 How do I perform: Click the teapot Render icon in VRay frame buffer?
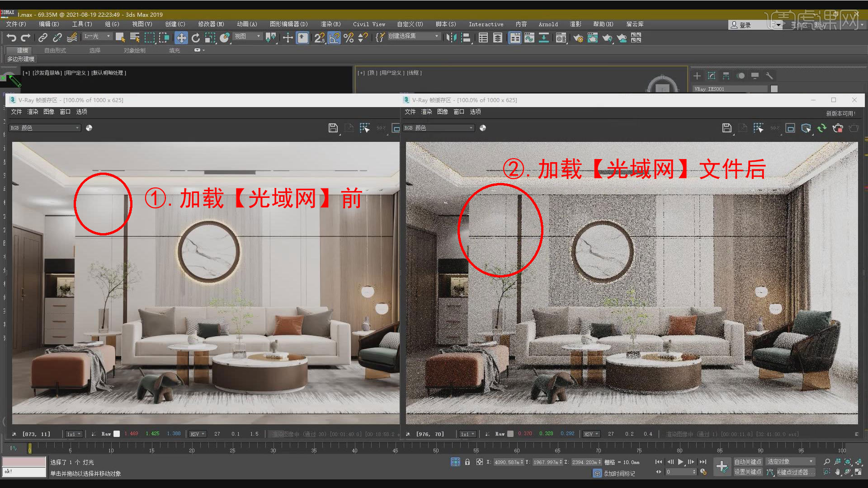pyautogui.click(x=838, y=128)
